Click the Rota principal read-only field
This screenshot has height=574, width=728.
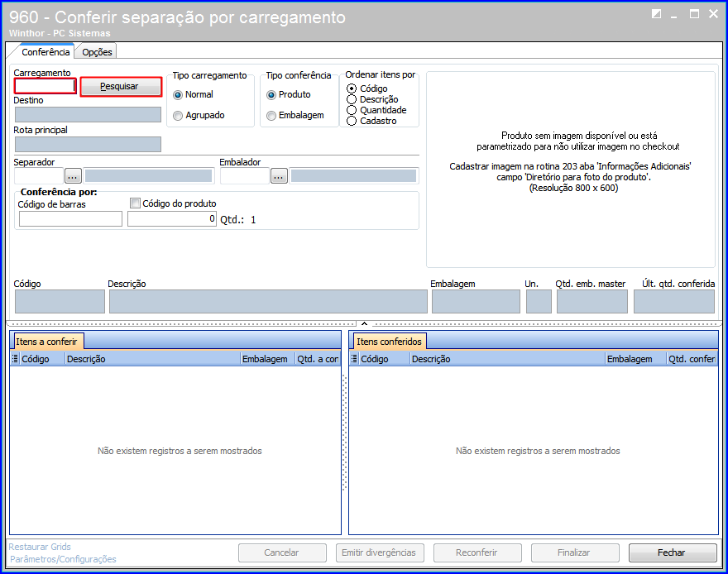click(88, 144)
